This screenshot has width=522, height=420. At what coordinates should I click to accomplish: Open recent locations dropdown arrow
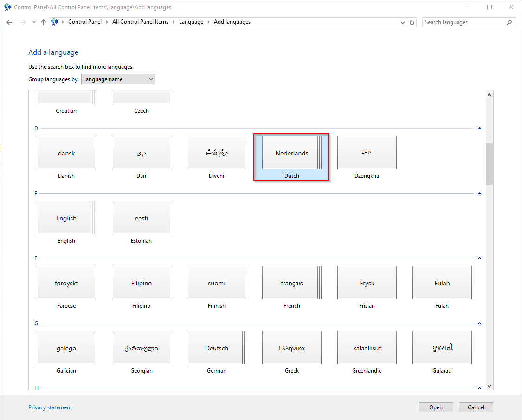[x=34, y=22]
